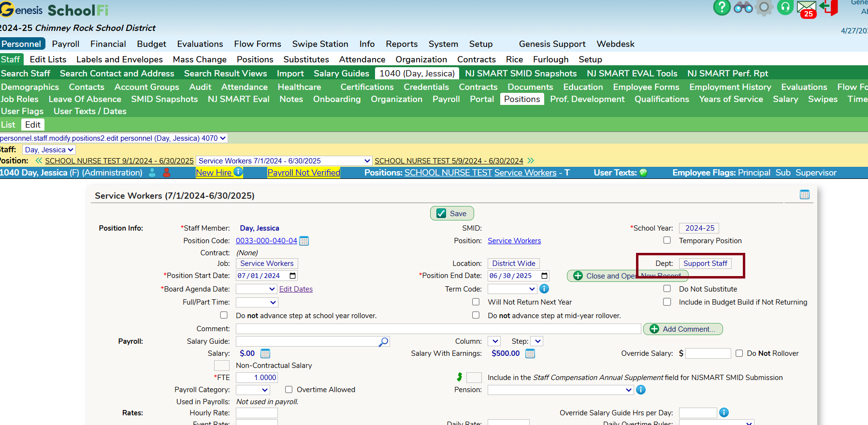Click the Payroll Not Verified link

click(x=304, y=173)
